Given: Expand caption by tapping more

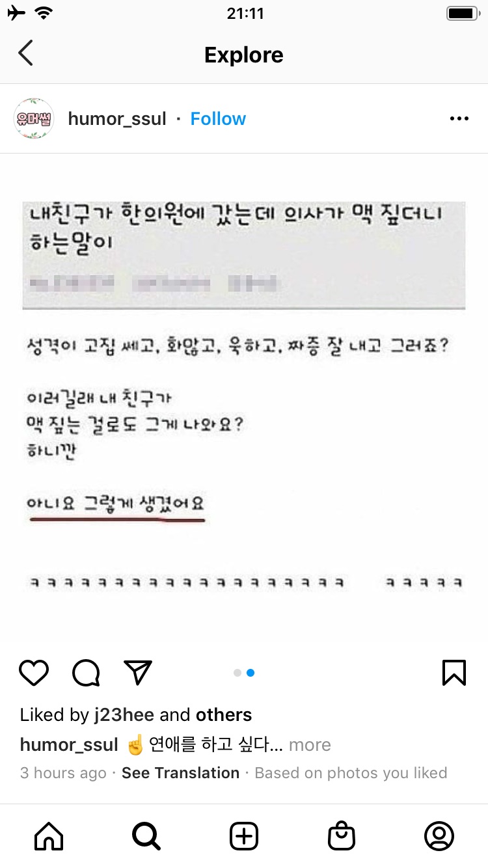Looking at the screenshot, I should 310,745.
